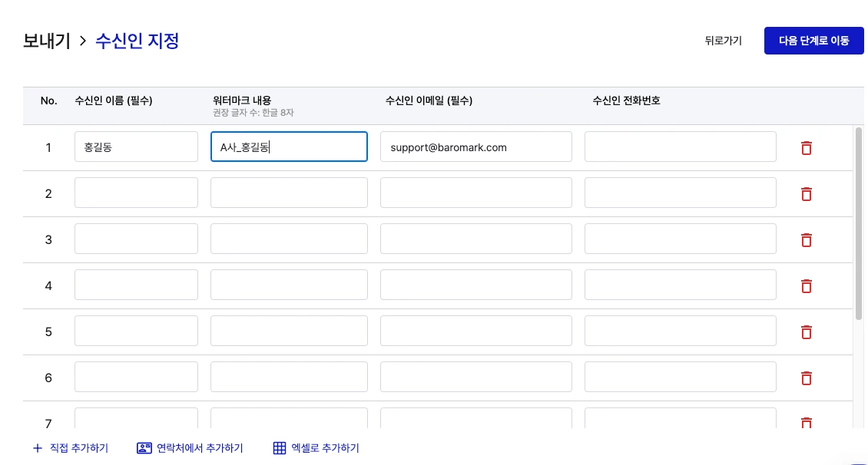
Task: Open 연락처에서 추가하기
Action: point(190,448)
